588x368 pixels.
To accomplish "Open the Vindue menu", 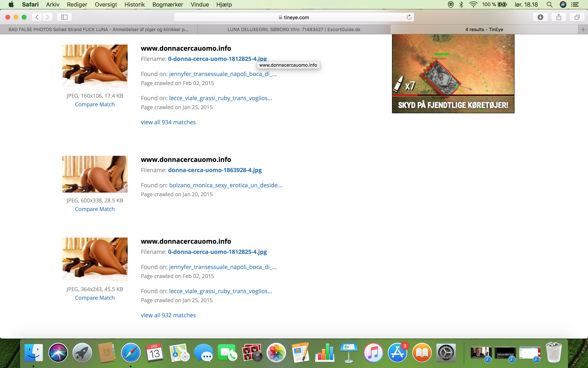I will [x=200, y=4].
